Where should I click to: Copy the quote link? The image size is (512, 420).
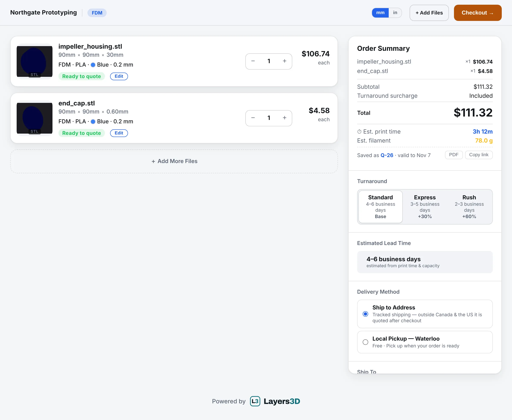[479, 155]
